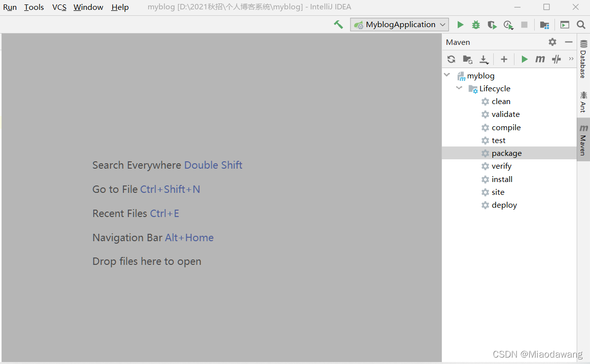
Task: Open the VCS menu
Action: [59, 7]
